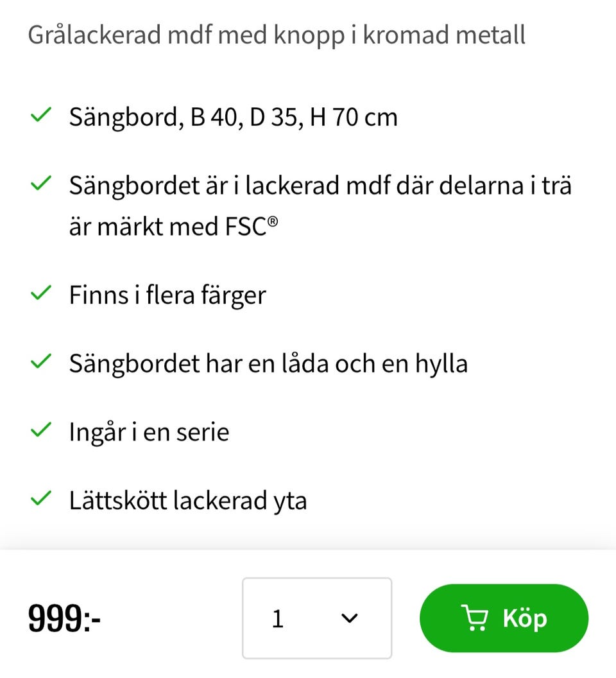Click the "Ingår i en serie" text
The height and width of the screenshot is (678, 616).
click(149, 431)
